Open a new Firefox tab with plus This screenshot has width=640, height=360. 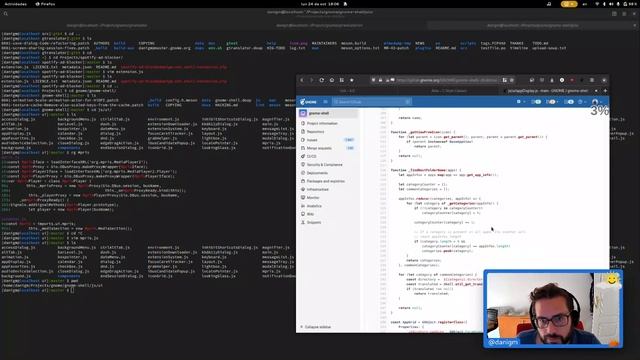[605, 91]
